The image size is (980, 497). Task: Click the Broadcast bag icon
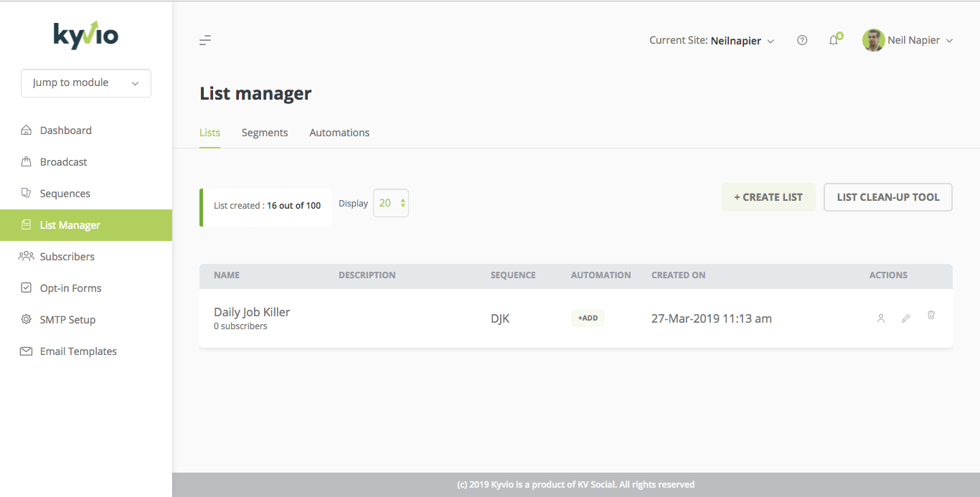click(x=27, y=162)
